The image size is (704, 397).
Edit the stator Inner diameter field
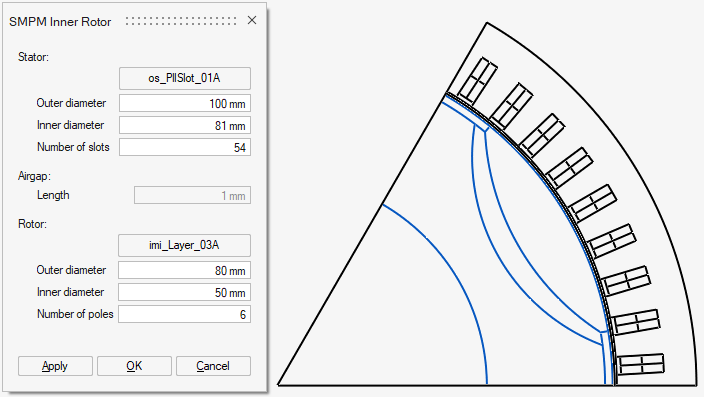point(185,125)
